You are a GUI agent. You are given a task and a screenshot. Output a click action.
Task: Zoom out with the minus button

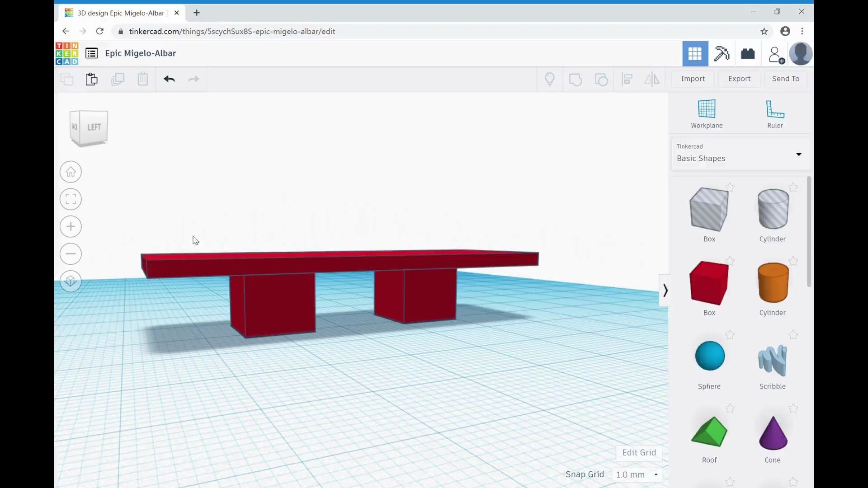71,254
